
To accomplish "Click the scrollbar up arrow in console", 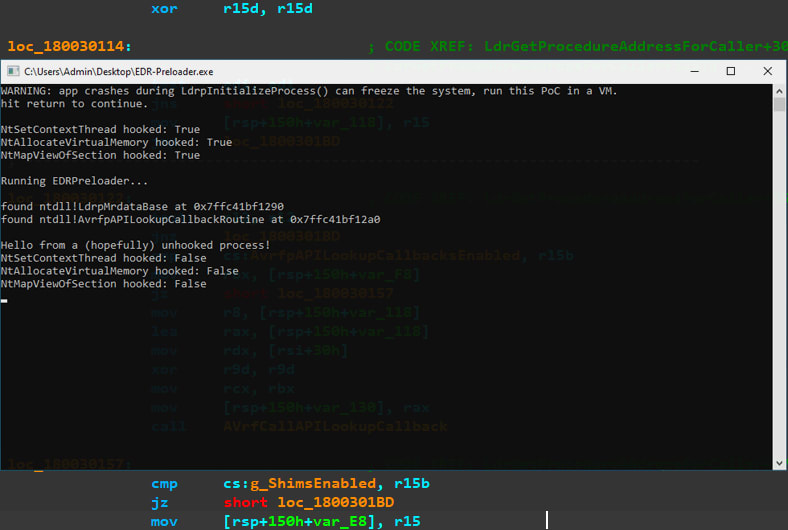I will pos(779,89).
